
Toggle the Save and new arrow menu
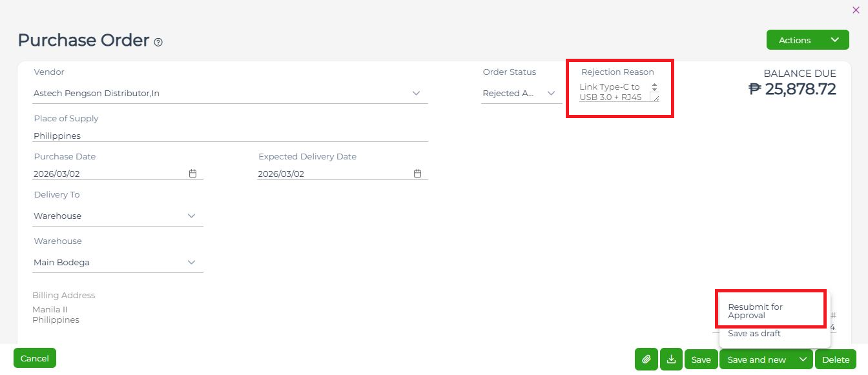tap(803, 360)
